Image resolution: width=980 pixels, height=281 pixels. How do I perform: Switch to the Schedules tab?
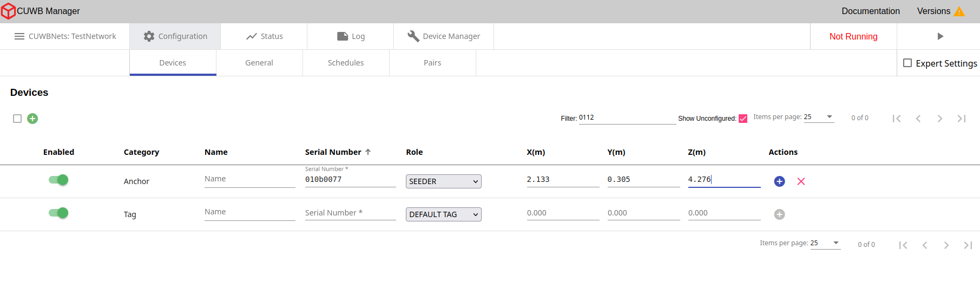346,63
